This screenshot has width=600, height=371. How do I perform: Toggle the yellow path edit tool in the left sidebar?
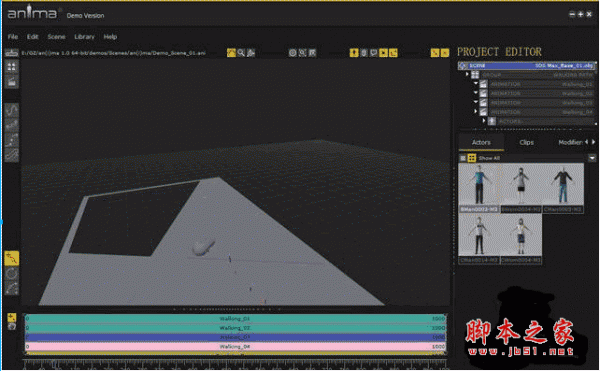[11, 259]
